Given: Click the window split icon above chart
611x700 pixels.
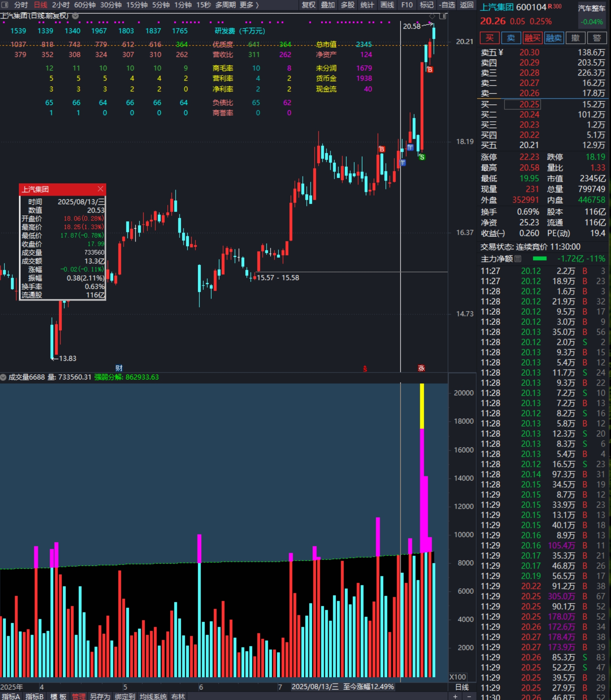Looking at the screenshot, I should pos(443,16).
